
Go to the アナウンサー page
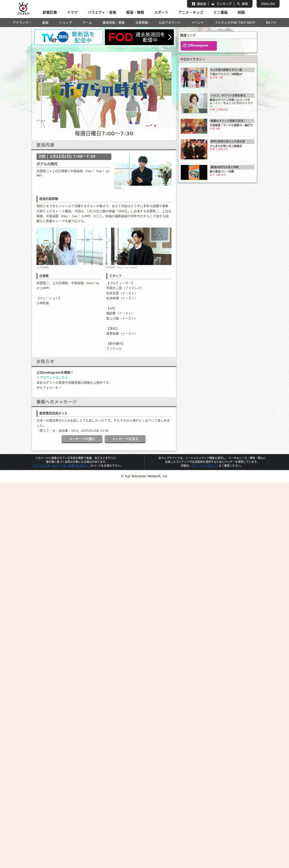22,23
